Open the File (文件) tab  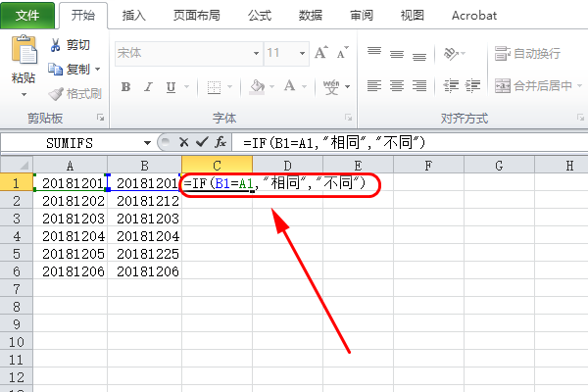[x=27, y=16]
